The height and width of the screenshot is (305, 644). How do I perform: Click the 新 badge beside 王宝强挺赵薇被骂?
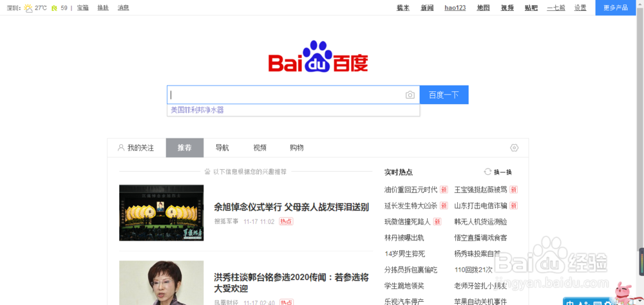[513, 190]
